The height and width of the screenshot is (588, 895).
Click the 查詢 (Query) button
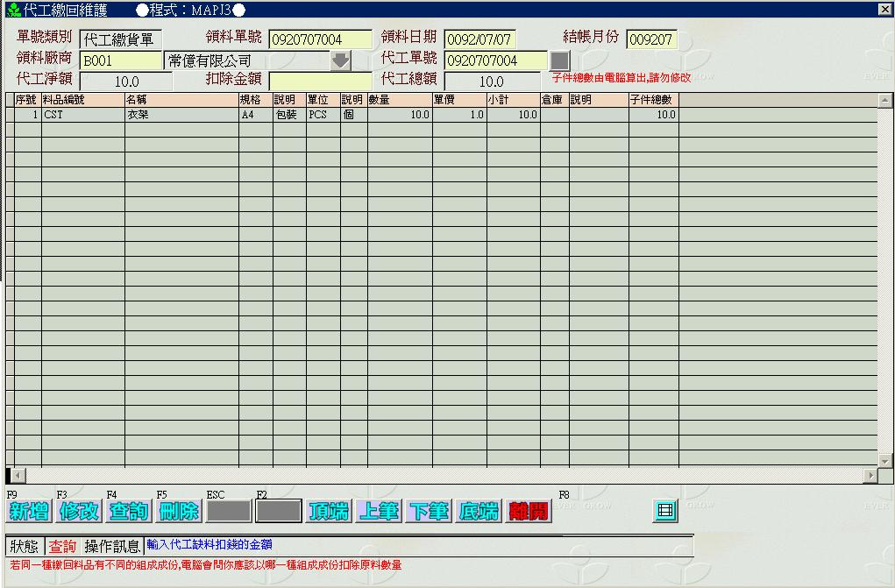pos(129,512)
